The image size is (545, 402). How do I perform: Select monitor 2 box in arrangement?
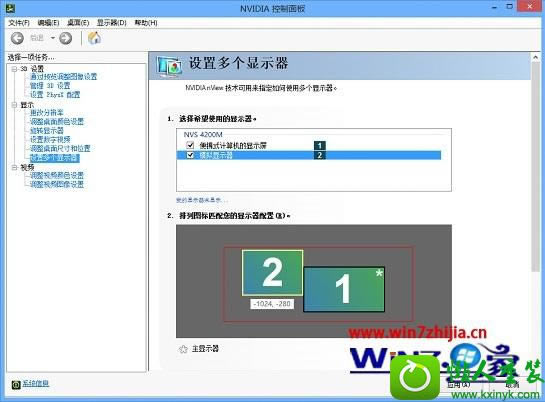(x=272, y=273)
